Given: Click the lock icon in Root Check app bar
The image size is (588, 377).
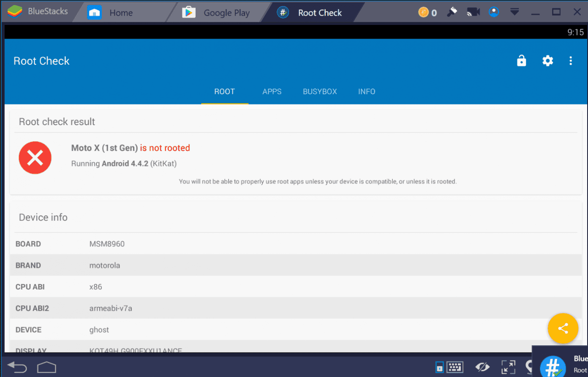Looking at the screenshot, I should click(x=521, y=60).
